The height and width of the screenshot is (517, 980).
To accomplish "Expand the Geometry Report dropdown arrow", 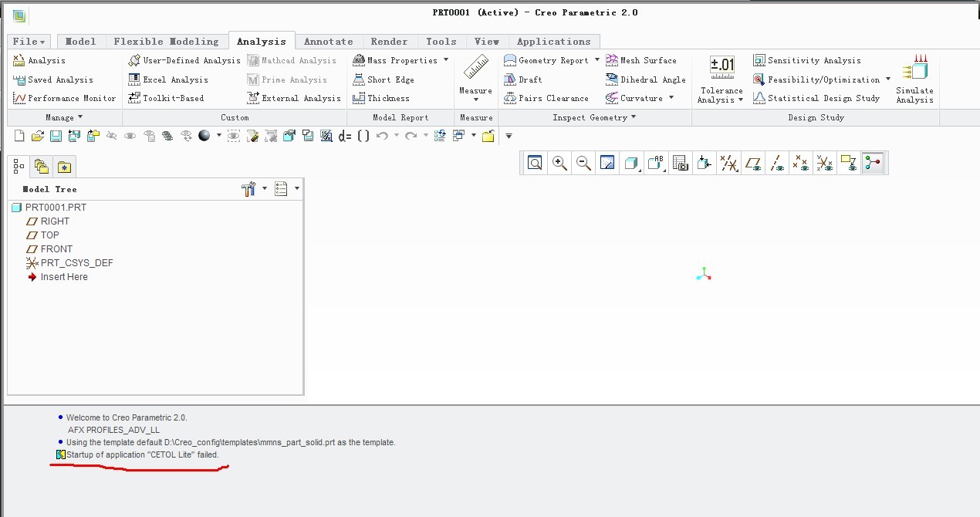I will (x=596, y=60).
